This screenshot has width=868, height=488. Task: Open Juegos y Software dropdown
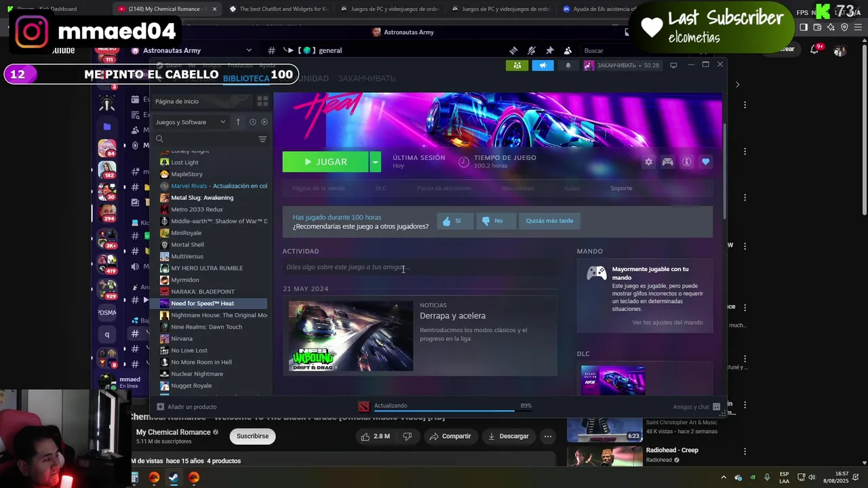(x=191, y=122)
